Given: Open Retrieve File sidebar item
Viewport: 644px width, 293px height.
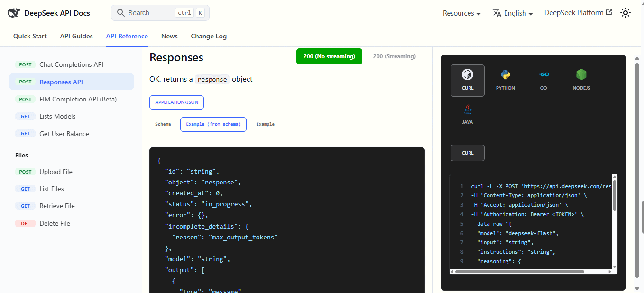Looking at the screenshot, I should click(72, 206).
